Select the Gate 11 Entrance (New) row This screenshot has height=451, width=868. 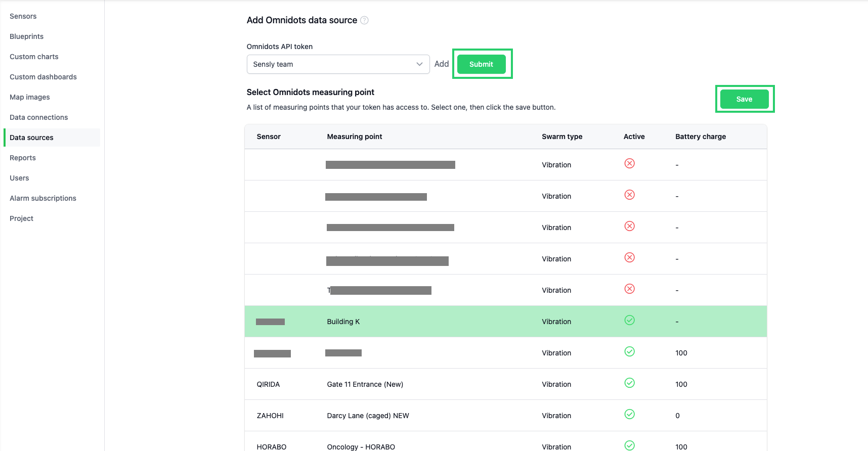(x=506, y=384)
